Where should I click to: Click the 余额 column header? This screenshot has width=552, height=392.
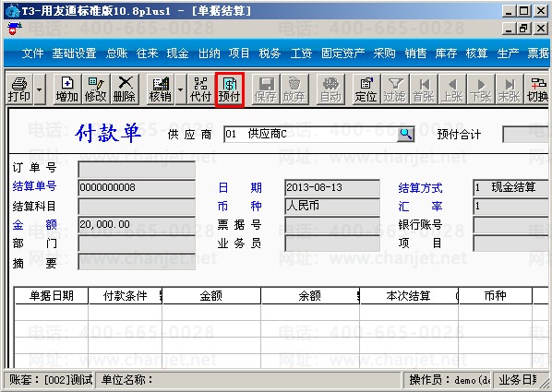pos(310,295)
